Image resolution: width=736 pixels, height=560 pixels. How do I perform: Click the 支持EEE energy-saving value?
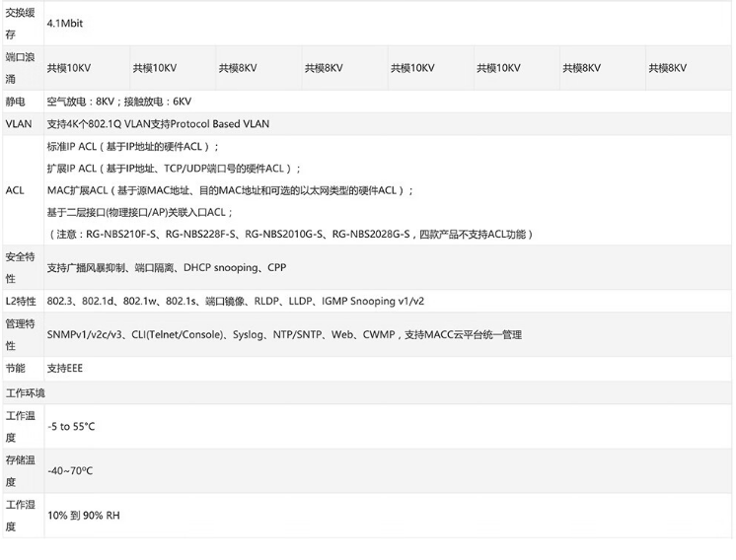(x=65, y=368)
